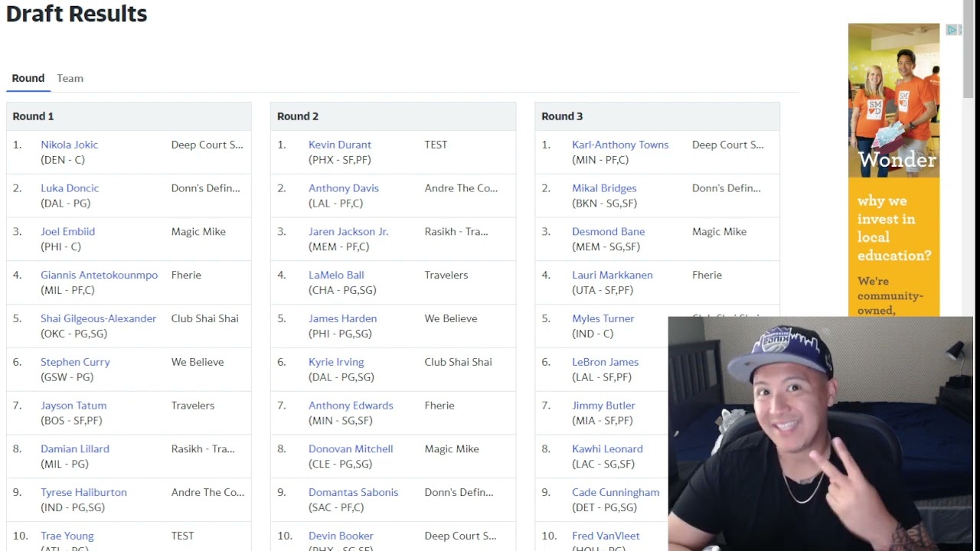
Task: Click Tyrese Haliburton link
Action: (x=83, y=493)
